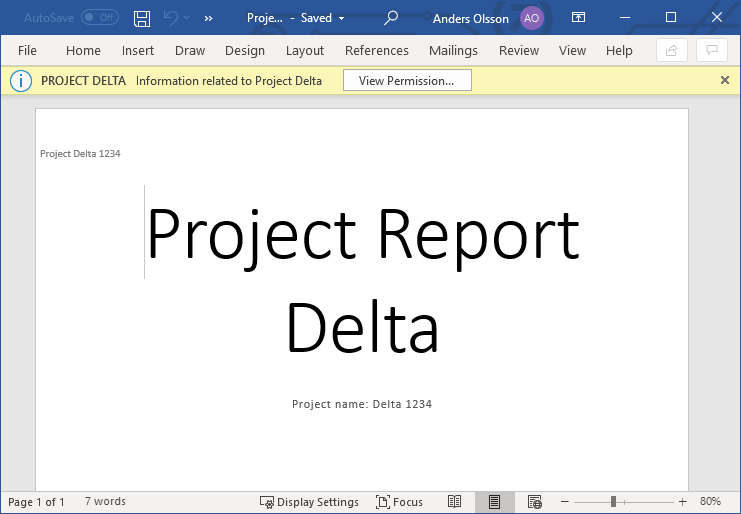Screen dimensions: 741x514
Task: Toggle Focus mode in status bar
Action: pos(399,502)
